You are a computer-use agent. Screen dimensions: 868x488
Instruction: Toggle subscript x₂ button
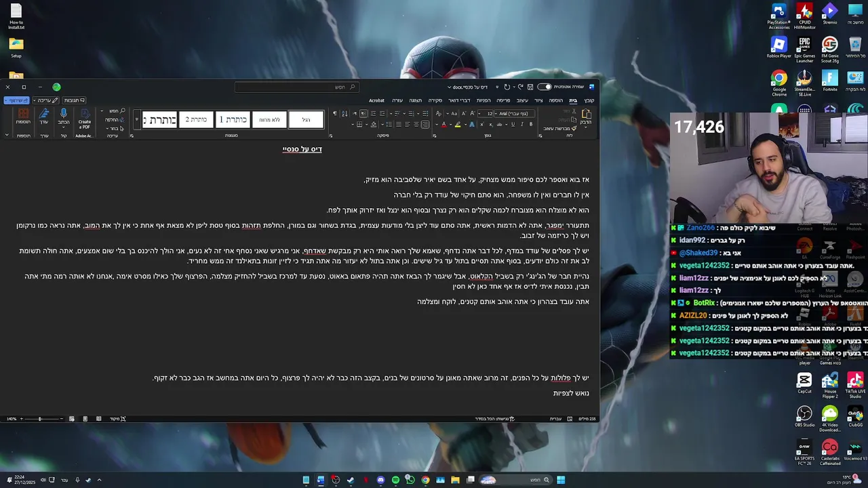pyautogui.click(x=491, y=125)
